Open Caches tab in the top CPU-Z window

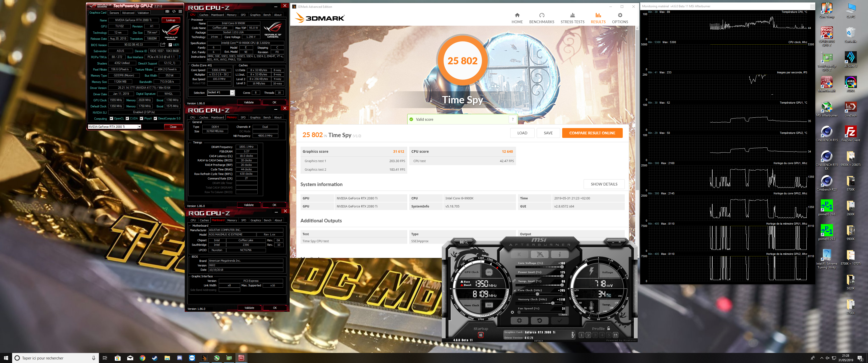(204, 15)
